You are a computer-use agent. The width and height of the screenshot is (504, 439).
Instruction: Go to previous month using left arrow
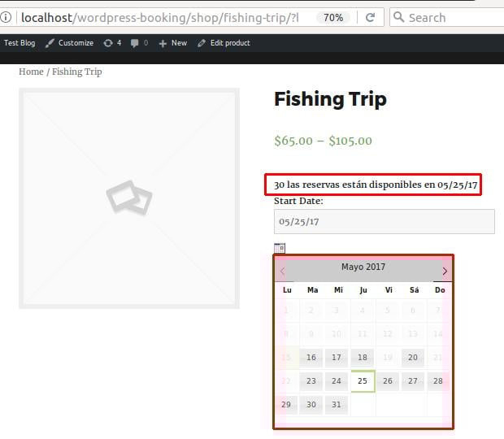click(x=282, y=271)
